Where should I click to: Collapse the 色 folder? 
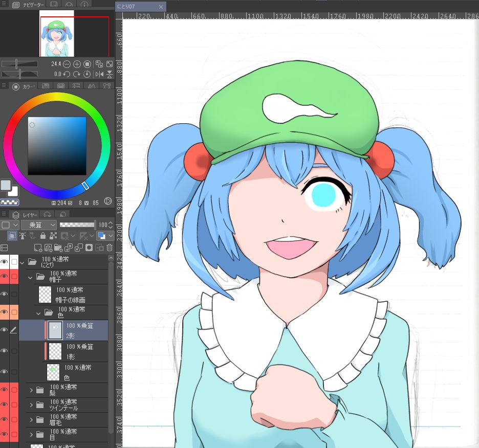click(x=38, y=313)
